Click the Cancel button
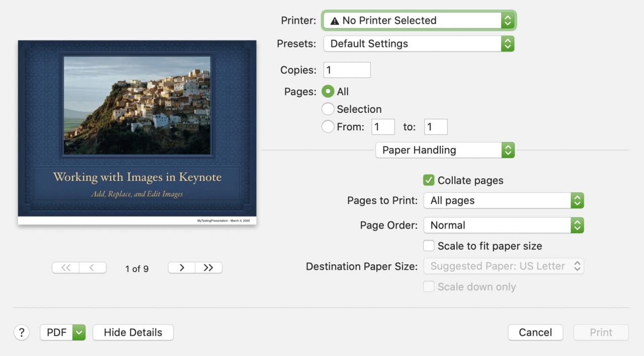The image size is (644, 356). coord(535,332)
